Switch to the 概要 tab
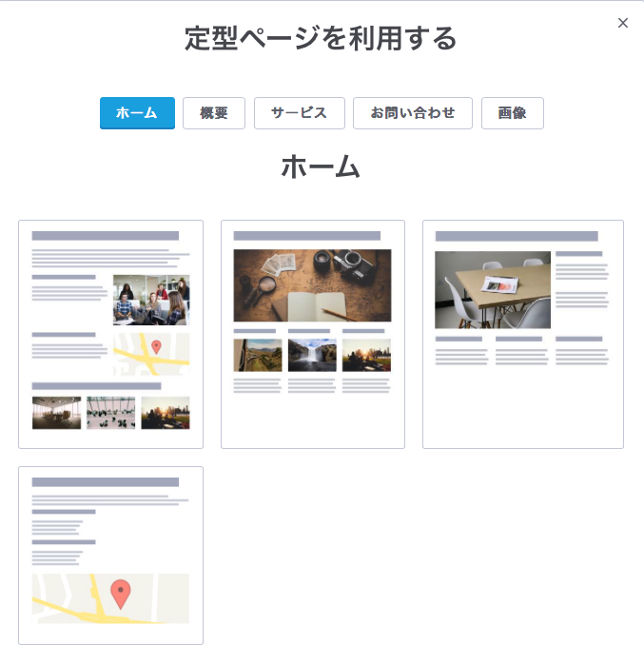Viewport: 644px width, 664px height. [214, 113]
